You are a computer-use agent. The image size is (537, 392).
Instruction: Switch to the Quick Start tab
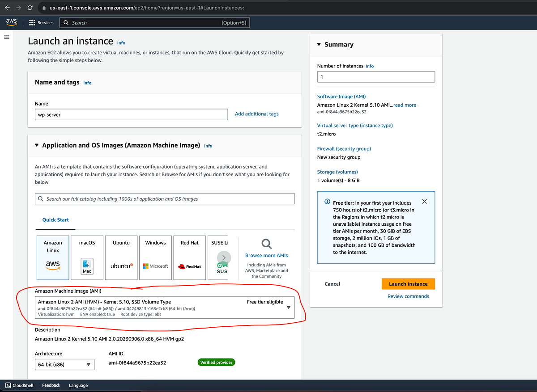tap(55, 219)
